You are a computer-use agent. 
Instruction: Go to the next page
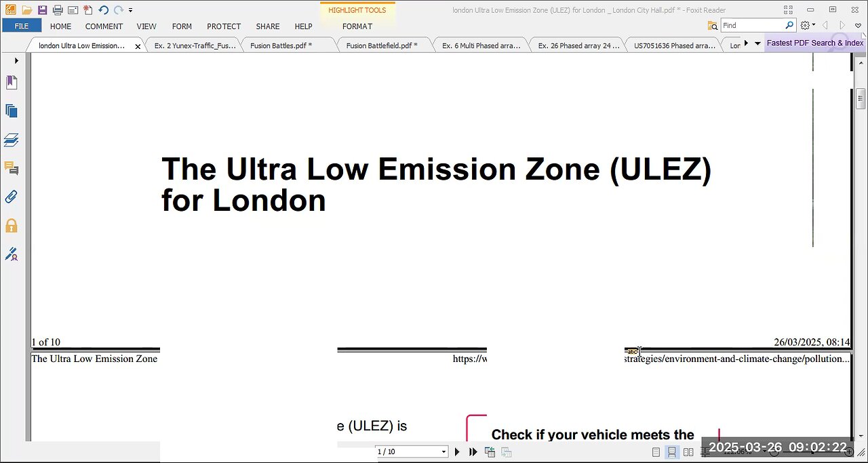point(457,451)
